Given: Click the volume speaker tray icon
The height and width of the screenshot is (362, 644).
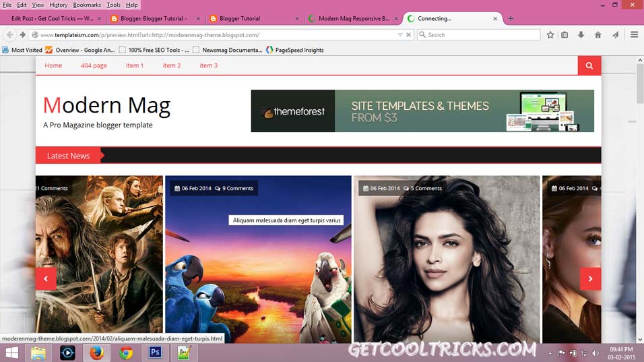Looking at the screenshot, I should pyautogui.click(x=595, y=353).
